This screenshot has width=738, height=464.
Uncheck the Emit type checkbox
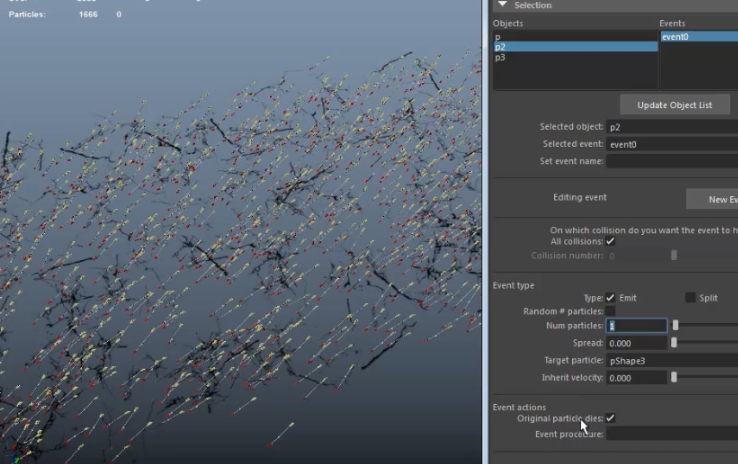click(610, 297)
